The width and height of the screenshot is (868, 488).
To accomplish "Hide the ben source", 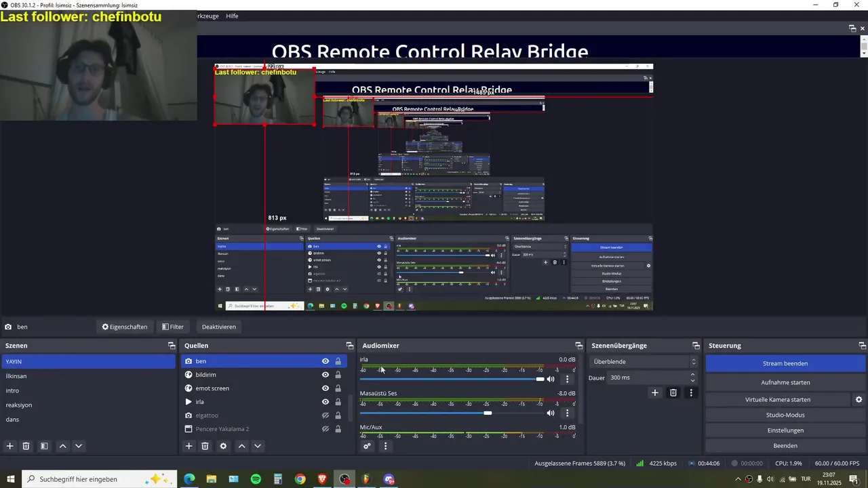I will pos(325,361).
